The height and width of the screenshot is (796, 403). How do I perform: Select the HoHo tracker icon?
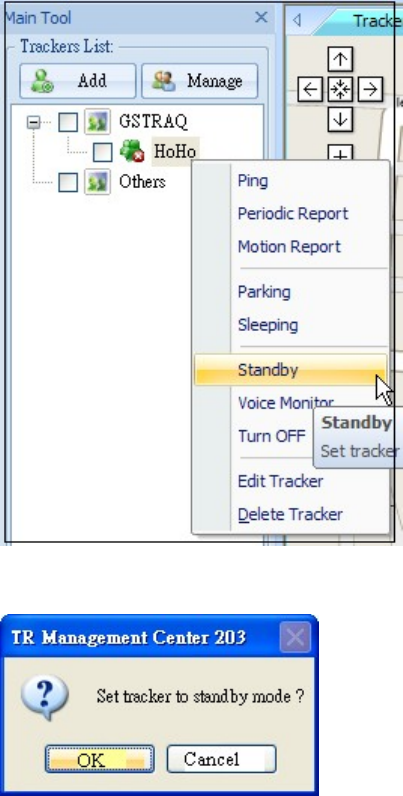point(131,151)
